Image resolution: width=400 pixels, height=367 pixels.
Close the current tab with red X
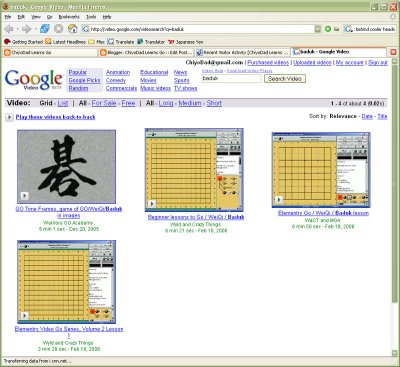pyautogui.click(x=393, y=52)
